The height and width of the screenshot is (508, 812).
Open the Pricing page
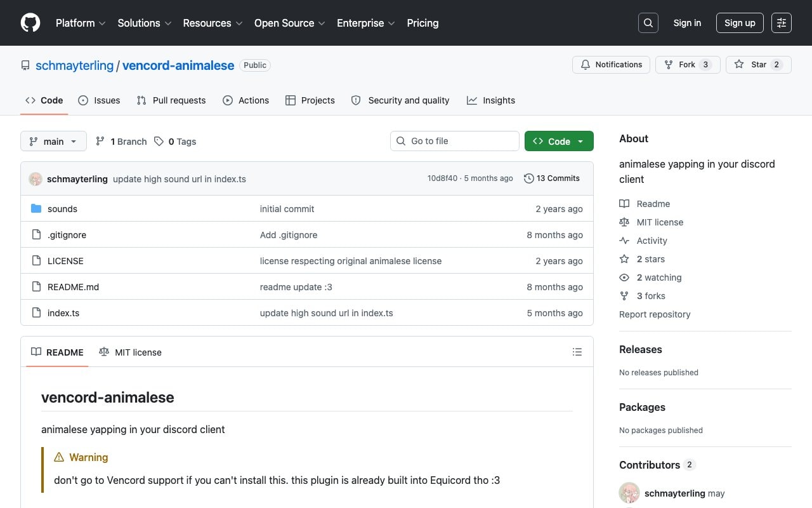(x=422, y=23)
